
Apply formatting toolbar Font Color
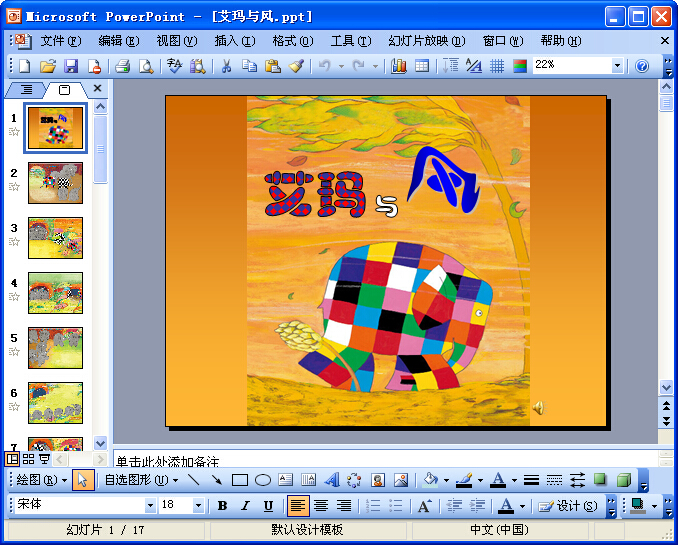[506, 506]
